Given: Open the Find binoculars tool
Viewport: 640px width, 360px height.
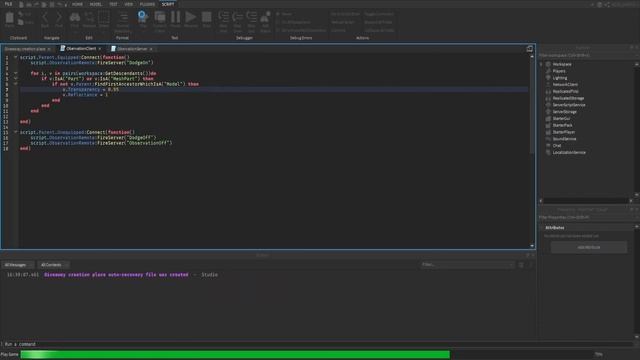Looking at the screenshot, I should coord(75,18).
